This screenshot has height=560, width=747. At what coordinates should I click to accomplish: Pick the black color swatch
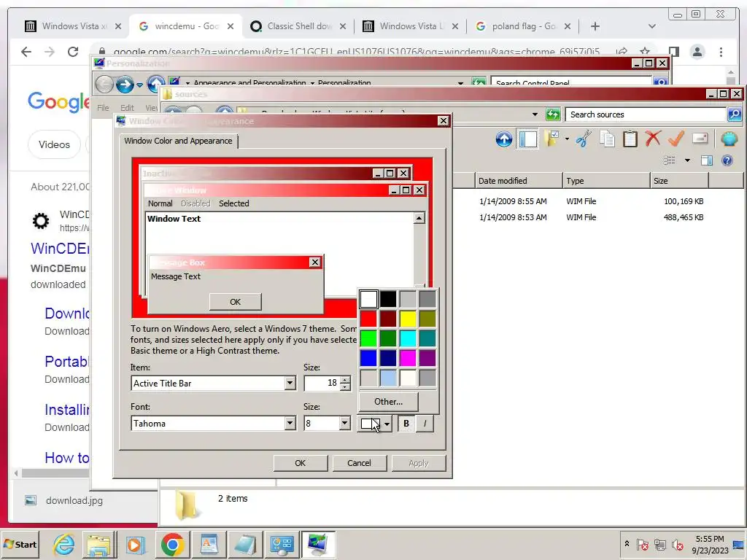point(388,299)
